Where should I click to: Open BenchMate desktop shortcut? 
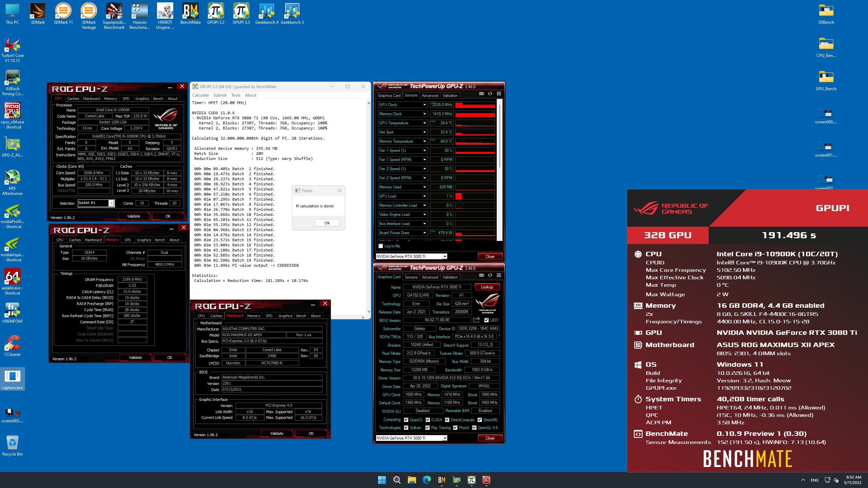[190, 14]
